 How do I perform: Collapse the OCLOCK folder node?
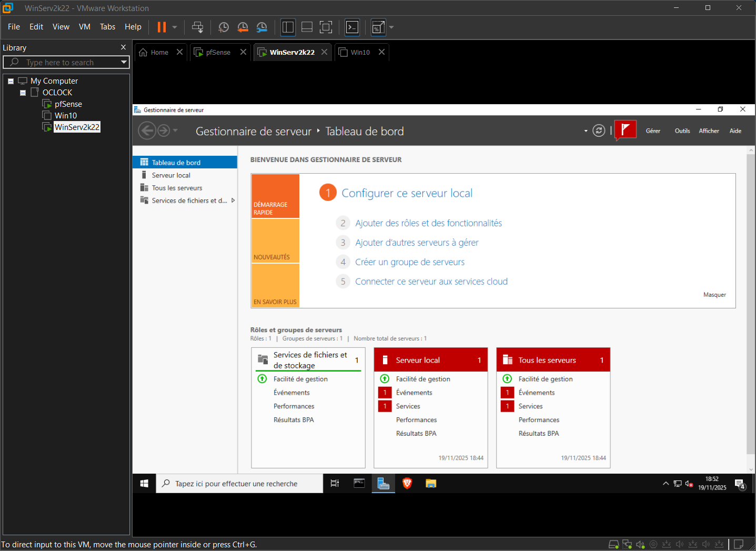coord(23,93)
